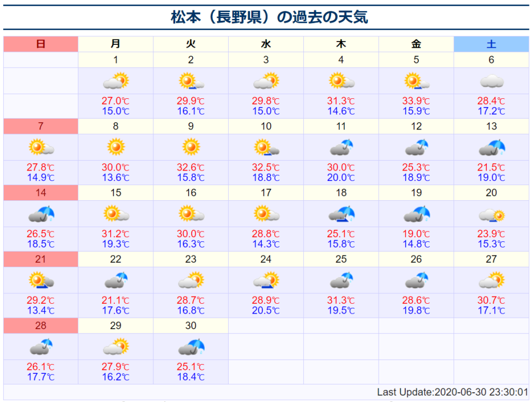Click the 33.9℃ high temperature on June 5
Viewport: 532px width, 402px height.
click(x=416, y=101)
